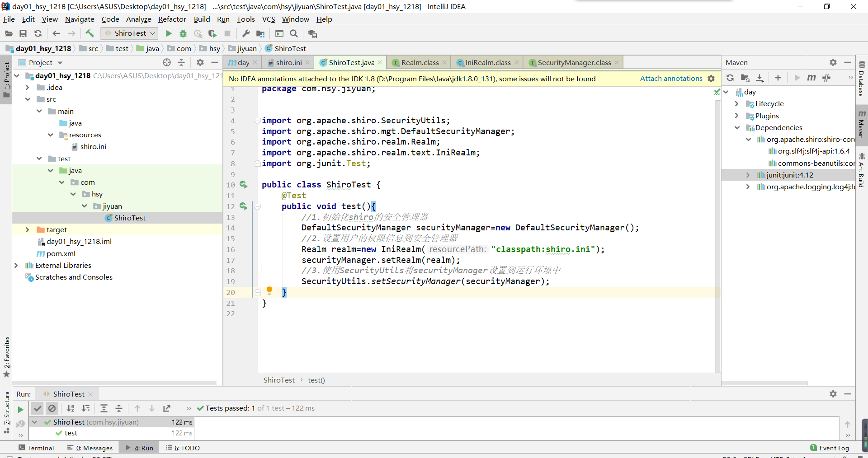The height and width of the screenshot is (458, 868).
Task: Click the Attach annotations link
Action: coord(671,79)
